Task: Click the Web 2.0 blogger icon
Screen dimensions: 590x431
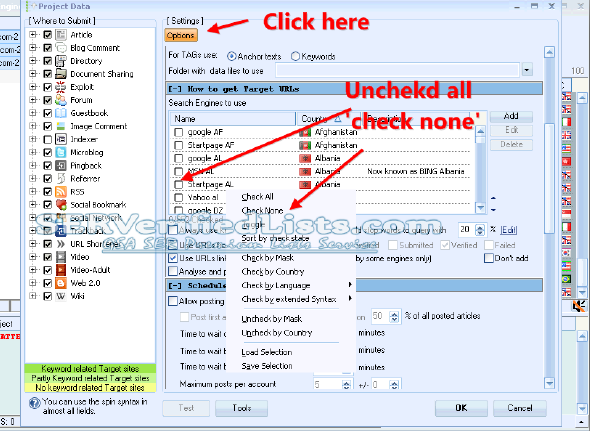Action: [x=61, y=283]
